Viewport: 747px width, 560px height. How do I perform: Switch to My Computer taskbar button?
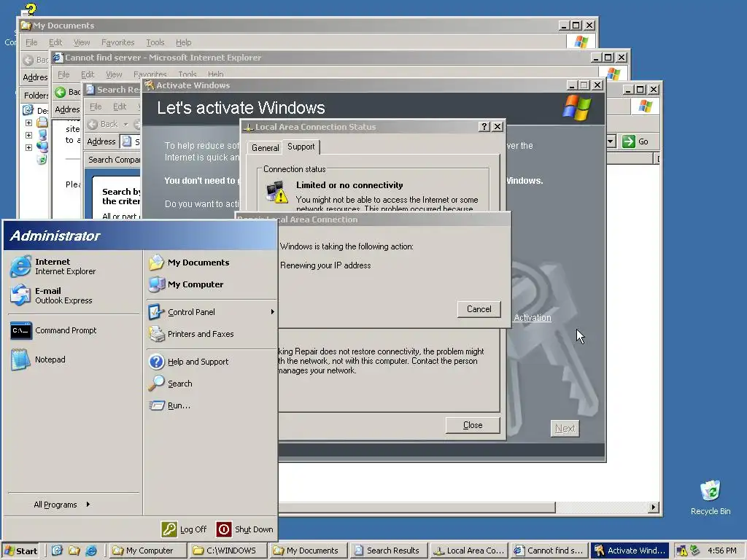click(148, 551)
